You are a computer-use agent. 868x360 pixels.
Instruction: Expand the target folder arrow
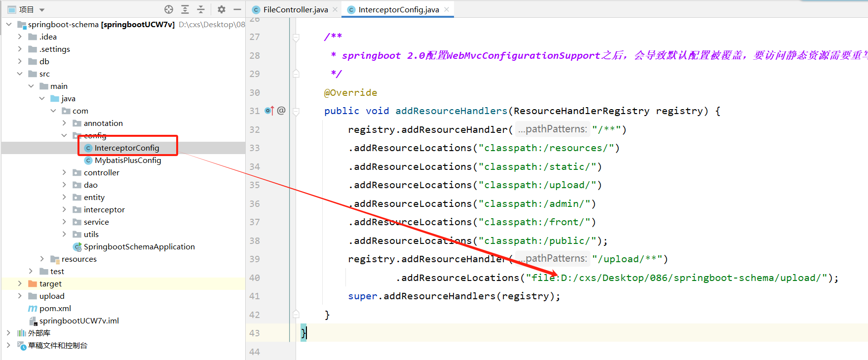(20, 283)
